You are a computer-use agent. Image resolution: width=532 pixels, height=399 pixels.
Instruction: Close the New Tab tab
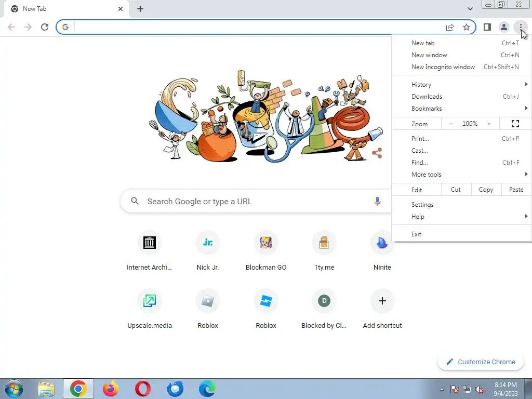[121, 9]
